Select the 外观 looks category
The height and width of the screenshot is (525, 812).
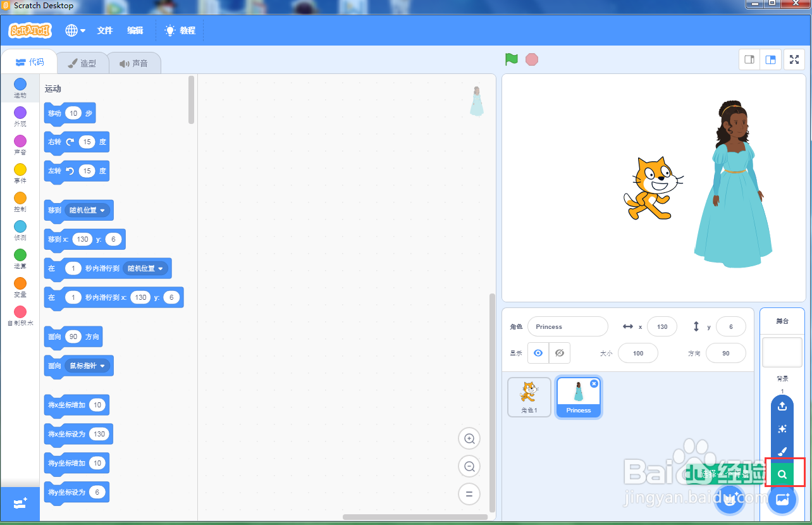click(20, 117)
